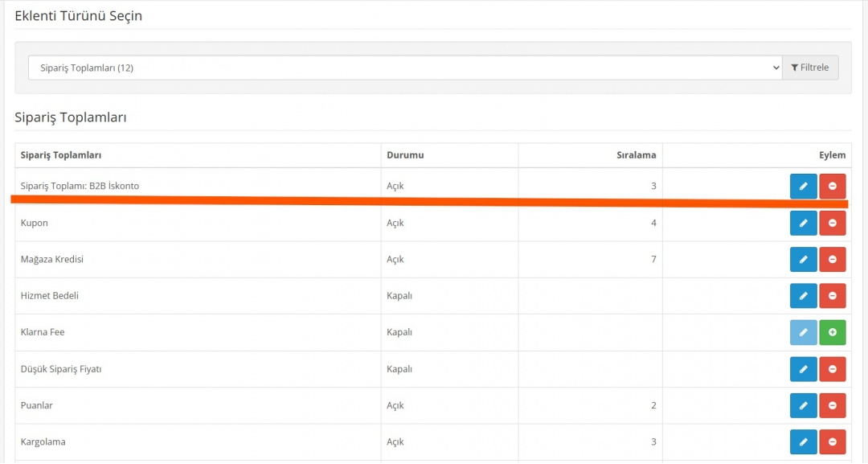Edit the Mağaza Kredisi row
868x464 pixels.
803,259
